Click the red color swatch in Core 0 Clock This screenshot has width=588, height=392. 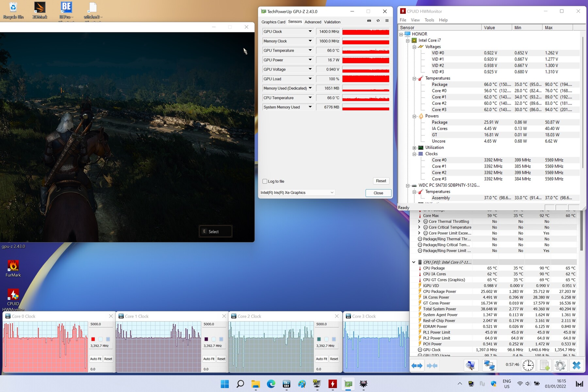pyautogui.click(x=93, y=339)
